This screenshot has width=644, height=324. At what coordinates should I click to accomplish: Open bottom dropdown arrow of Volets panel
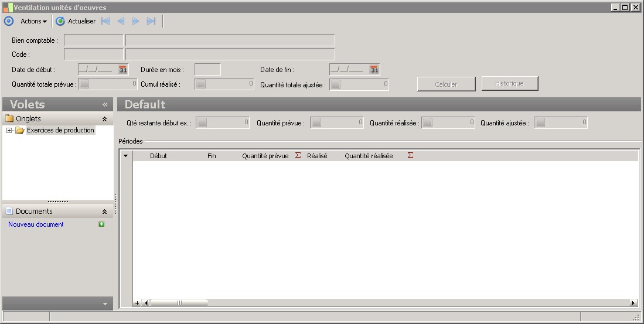(105, 304)
